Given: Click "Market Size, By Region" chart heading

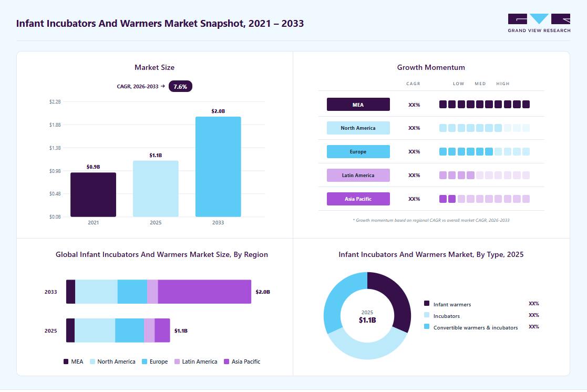Looking at the screenshot, I should pyautogui.click(x=162, y=255).
